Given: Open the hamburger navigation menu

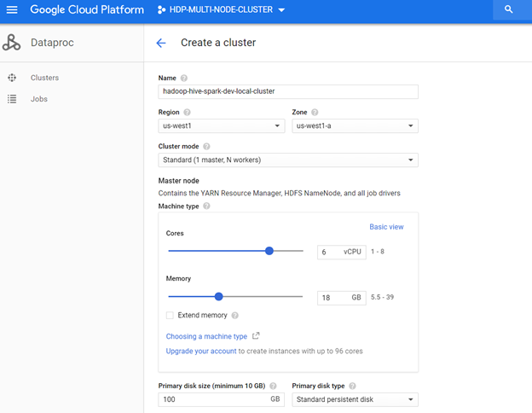Looking at the screenshot, I should (12, 9).
